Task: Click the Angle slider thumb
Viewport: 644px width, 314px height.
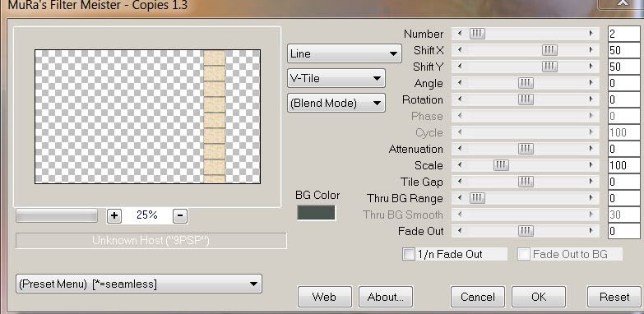Action: click(526, 83)
